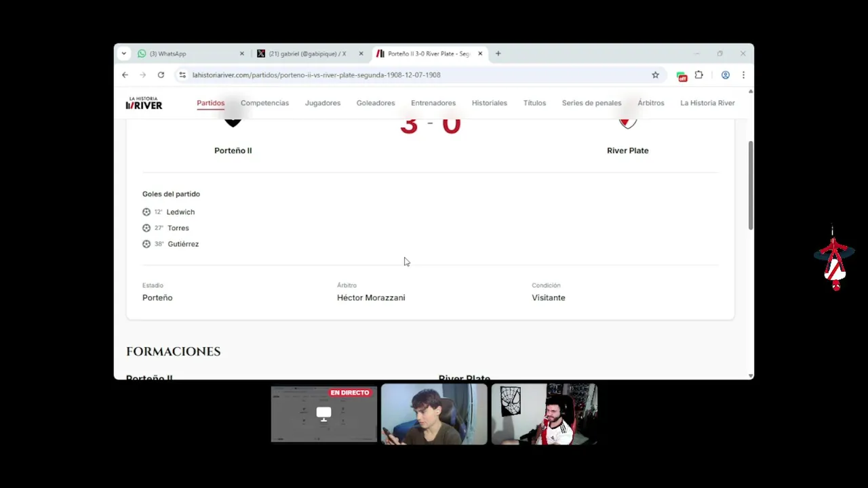The height and width of the screenshot is (488, 868).
Task: Close the gabriel X tab
Action: click(361, 54)
